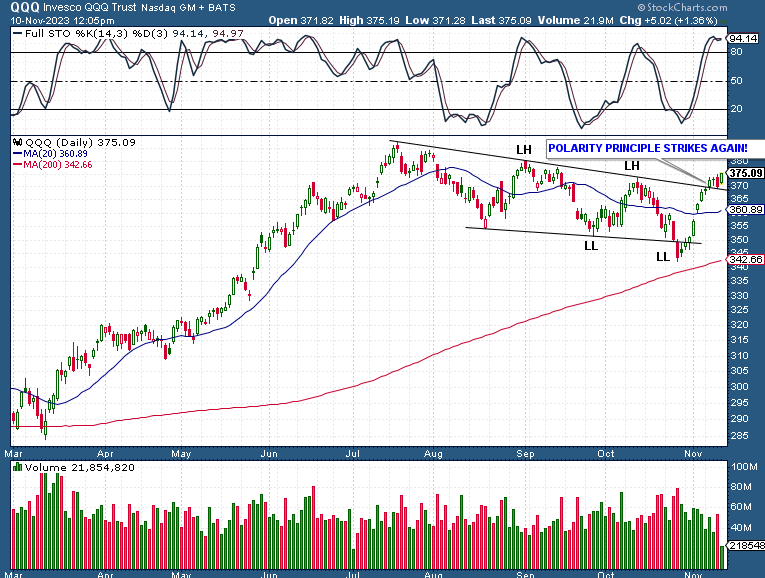Click the Volume 21,854,820 legend
Image resolution: width=765 pixels, height=578 pixels.
pyautogui.click(x=74, y=467)
